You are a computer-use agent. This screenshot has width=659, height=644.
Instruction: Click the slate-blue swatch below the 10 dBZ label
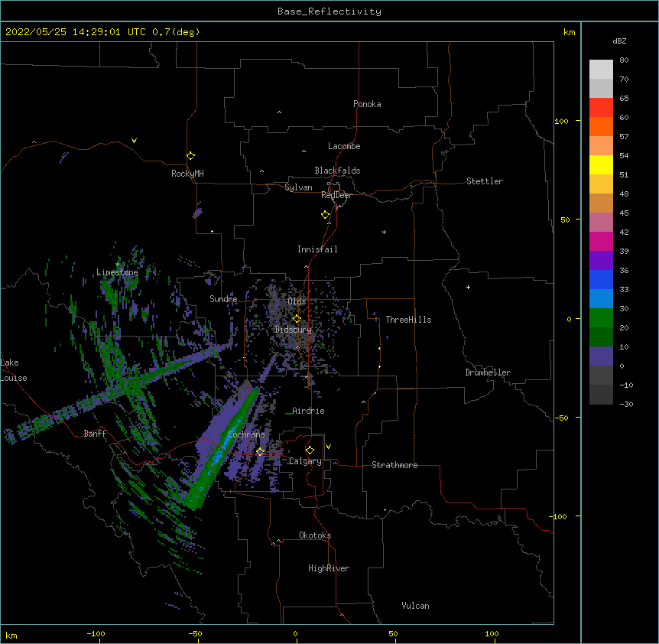click(x=601, y=356)
